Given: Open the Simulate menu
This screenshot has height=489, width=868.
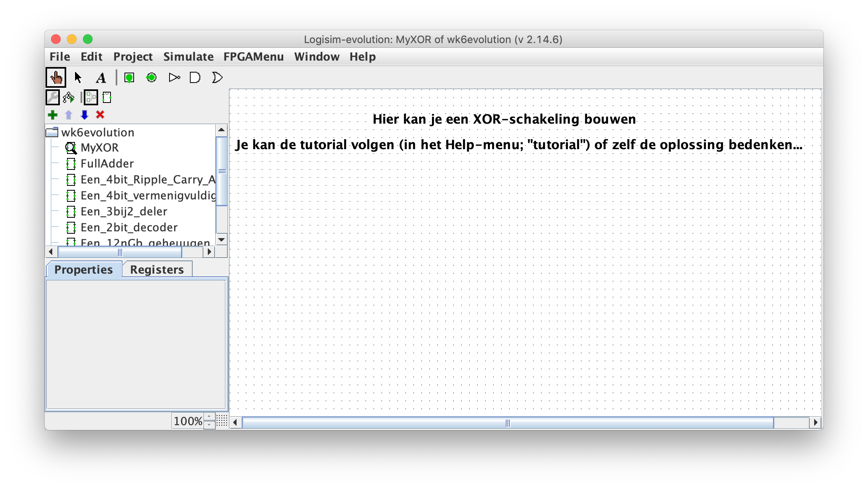Looking at the screenshot, I should (x=188, y=57).
